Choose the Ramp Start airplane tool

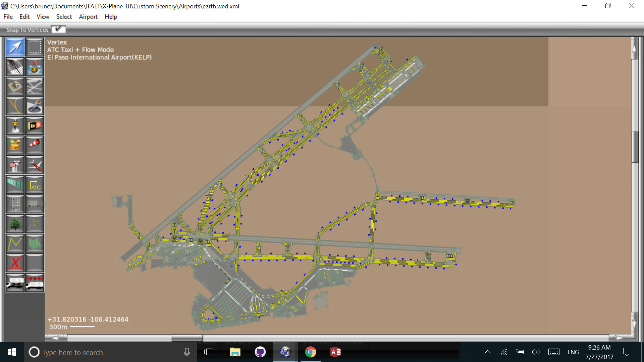(35, 165)
